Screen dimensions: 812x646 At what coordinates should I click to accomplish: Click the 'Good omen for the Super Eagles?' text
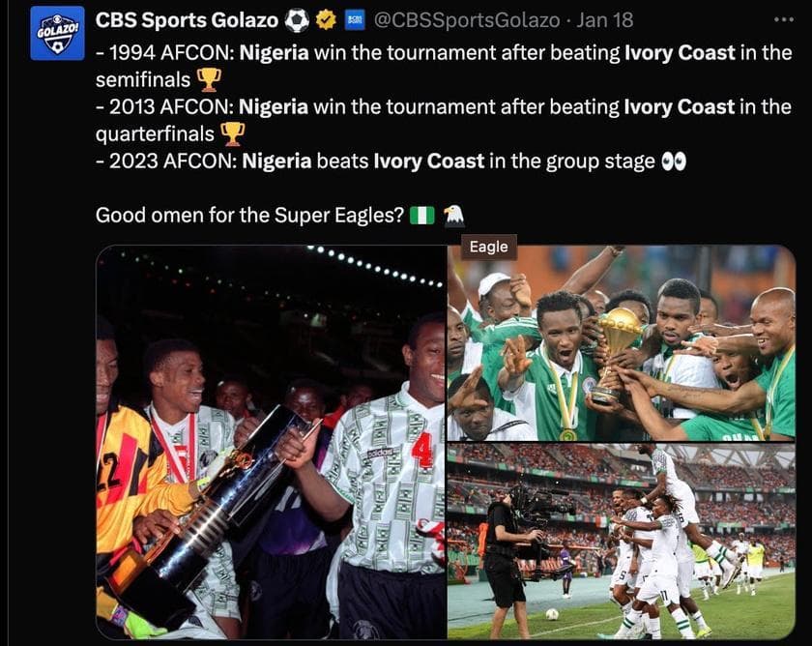tap(251, 215)
